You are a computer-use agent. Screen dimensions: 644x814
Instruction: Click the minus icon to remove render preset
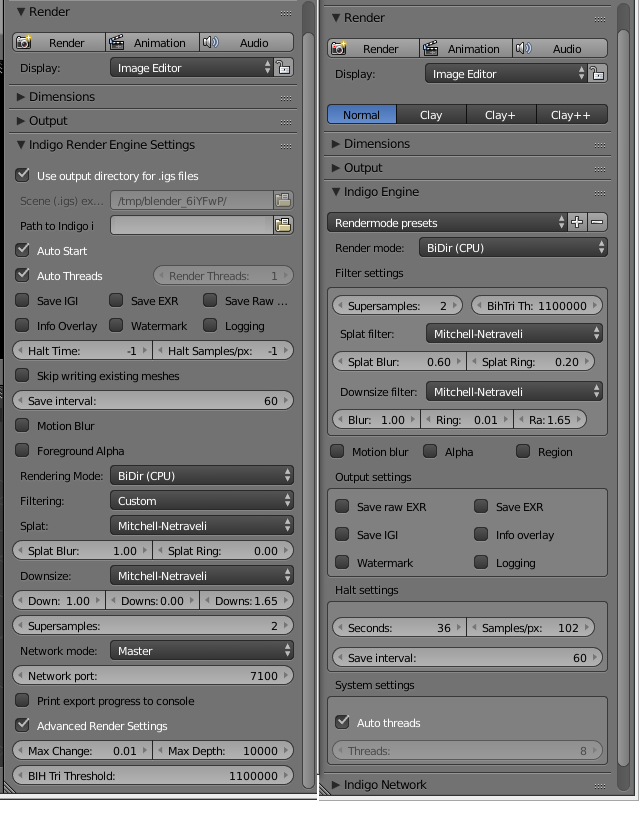pyautogui.click(x=597, y=222)
